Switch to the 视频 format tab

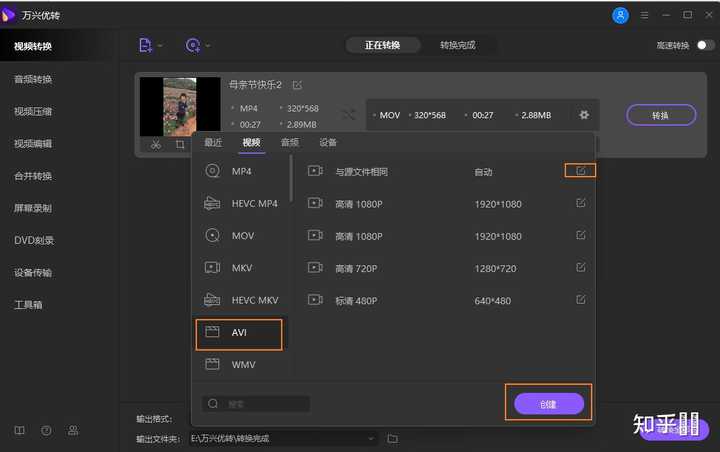(x=251, y=143)
